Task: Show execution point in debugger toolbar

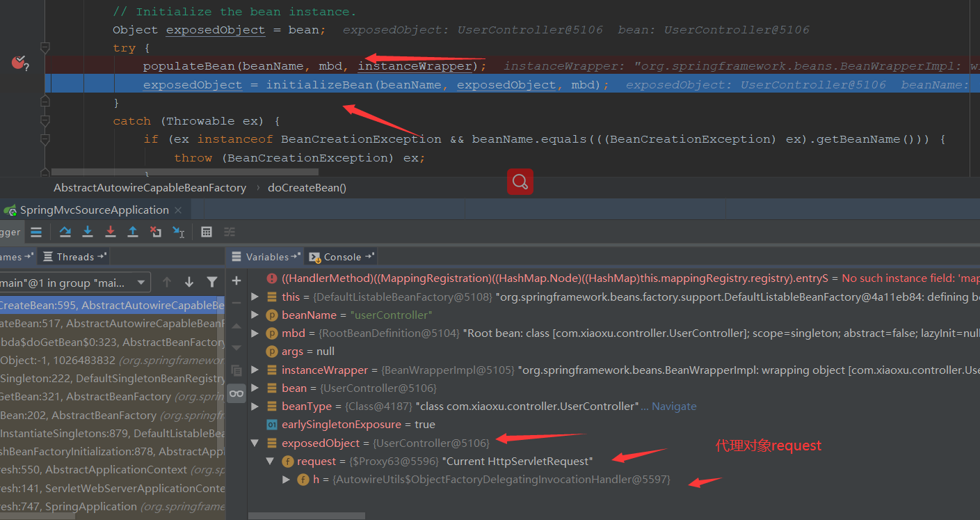Action: pos(36,233)
